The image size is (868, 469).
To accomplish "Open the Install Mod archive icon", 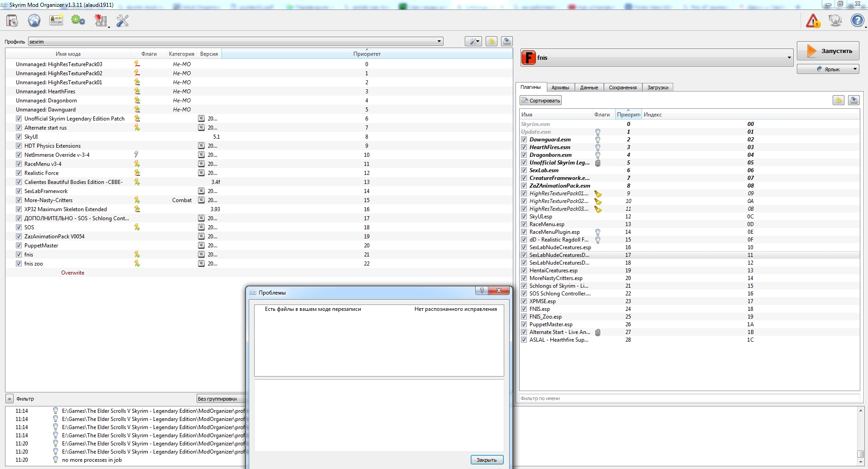I will point(12,21).
